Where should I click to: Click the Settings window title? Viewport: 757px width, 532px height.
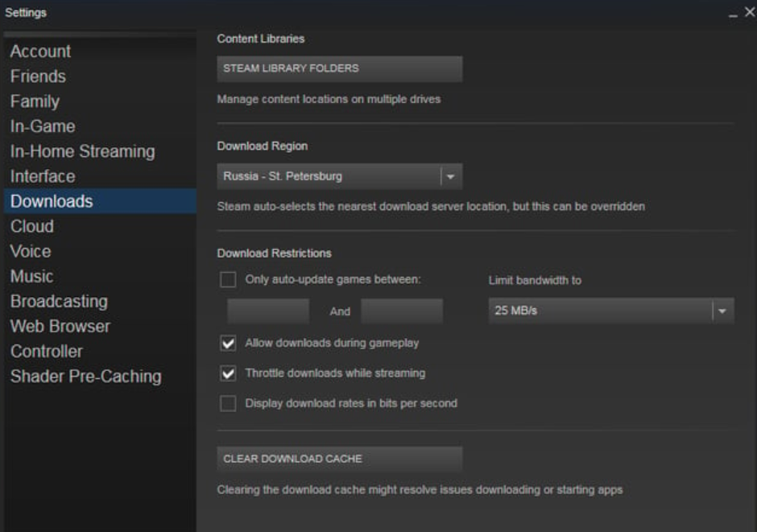26,13
